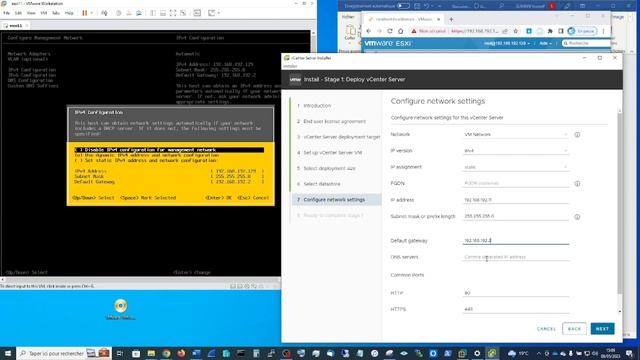Open Chrome three-dot menu

pyautogui.click(x=603, y=31)
